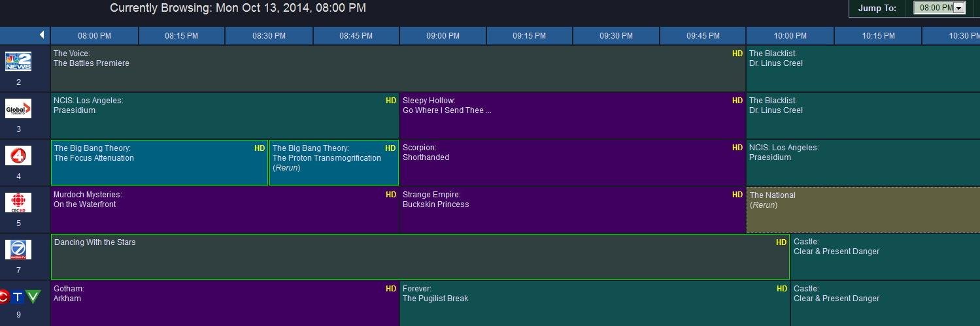Viewport: 980px width, 326px height.
Task: Click HD badge on The Voice
Action: 737,54
